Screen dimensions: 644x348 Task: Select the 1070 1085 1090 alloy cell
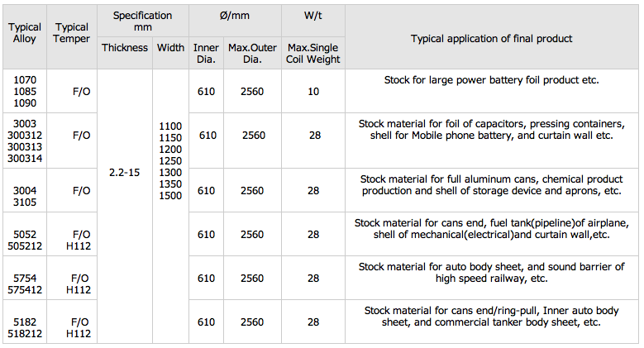pyautogui.click(x=25, y=91)
